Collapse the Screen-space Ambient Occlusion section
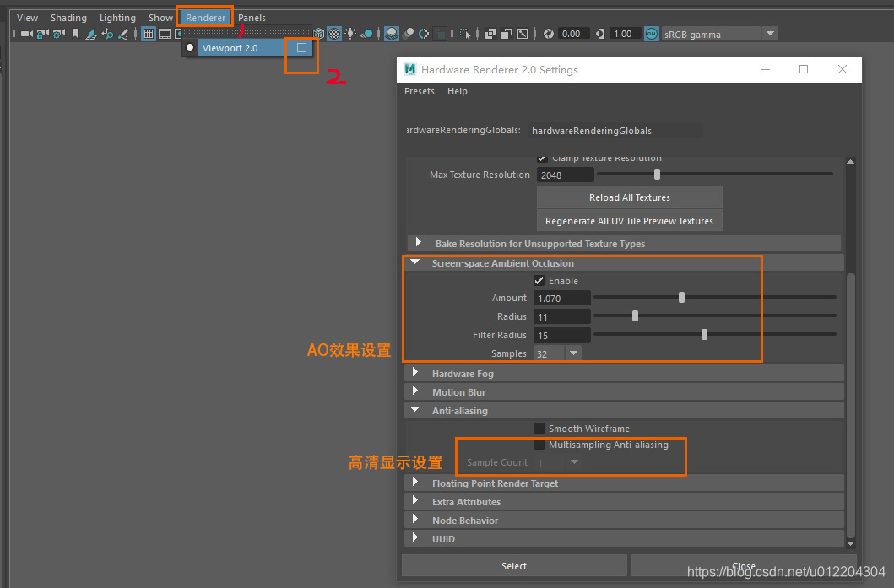894x588 pixels. coord(415,262)
